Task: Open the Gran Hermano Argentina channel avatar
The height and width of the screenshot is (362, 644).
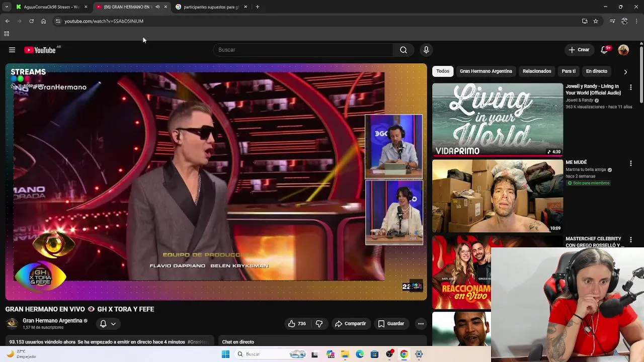Action: coord(12,324)
